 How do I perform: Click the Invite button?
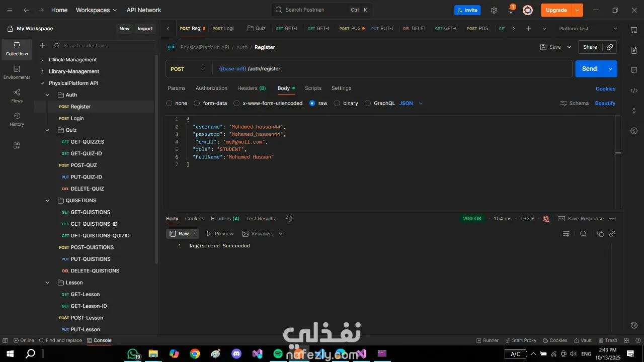pyautogui.click(x=467, y=10)
